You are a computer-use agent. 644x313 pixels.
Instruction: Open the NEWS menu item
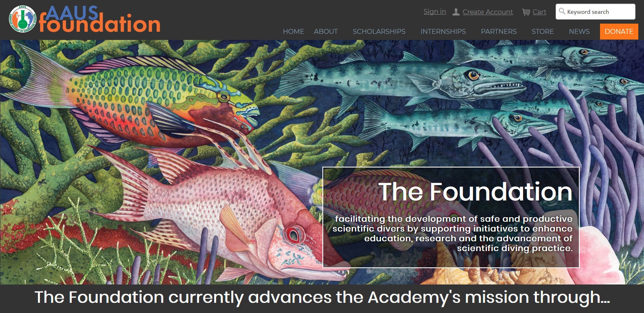[x=579, y=31]
